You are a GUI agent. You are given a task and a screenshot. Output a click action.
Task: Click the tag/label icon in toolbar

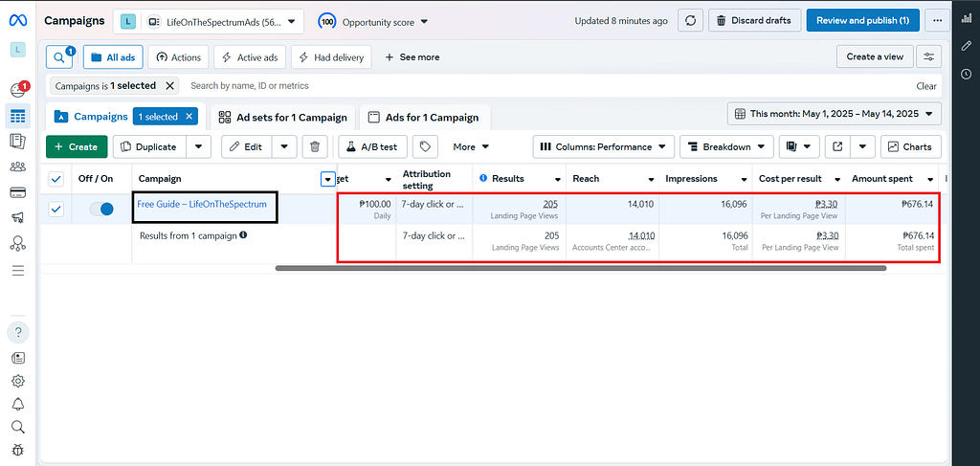[425, 146]
